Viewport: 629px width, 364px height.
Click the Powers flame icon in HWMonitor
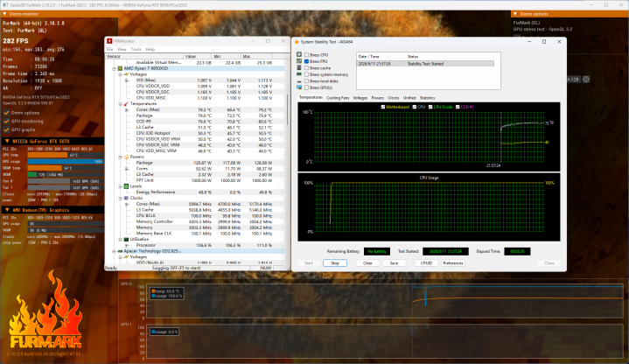tap(126, 157)
